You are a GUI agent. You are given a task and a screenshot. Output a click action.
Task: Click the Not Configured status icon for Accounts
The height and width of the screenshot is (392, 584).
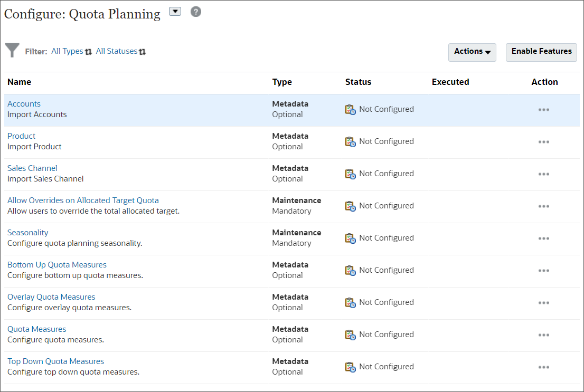[x=350, y=109]
